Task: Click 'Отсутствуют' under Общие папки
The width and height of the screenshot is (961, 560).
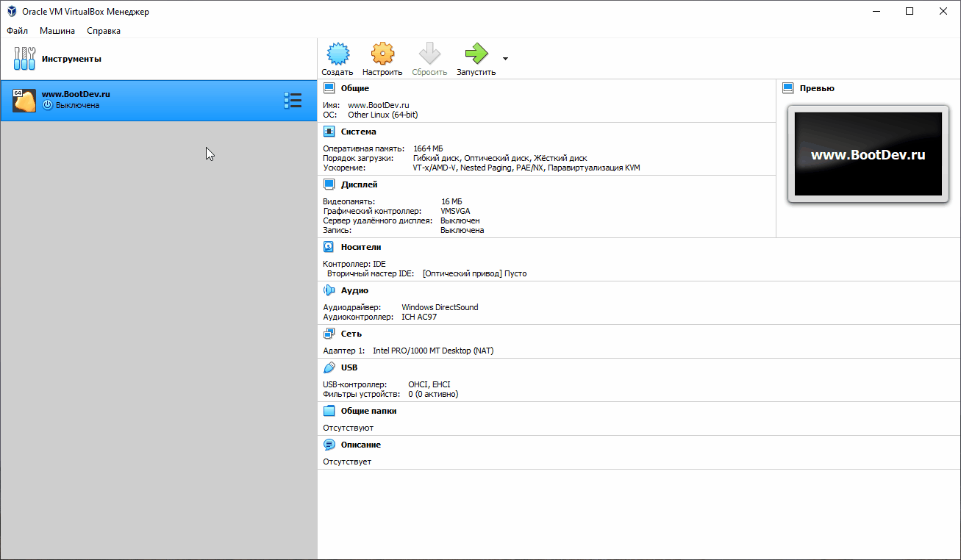Action: (349, 428)
